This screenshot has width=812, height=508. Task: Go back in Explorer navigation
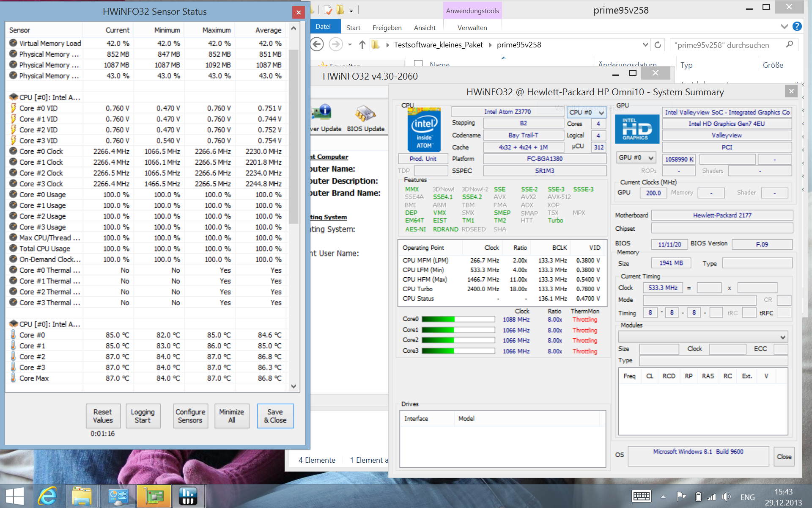pyautogui.click(x=317, y=44)
